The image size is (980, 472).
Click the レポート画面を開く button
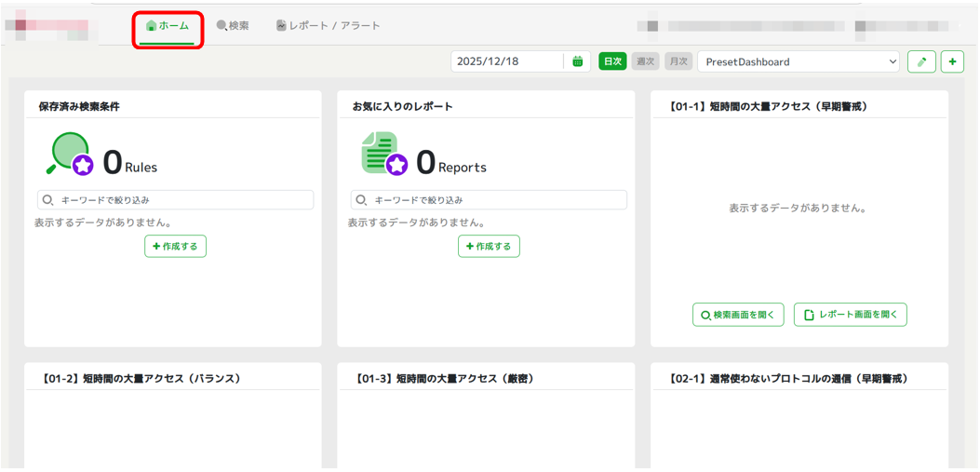click(851, 315)
